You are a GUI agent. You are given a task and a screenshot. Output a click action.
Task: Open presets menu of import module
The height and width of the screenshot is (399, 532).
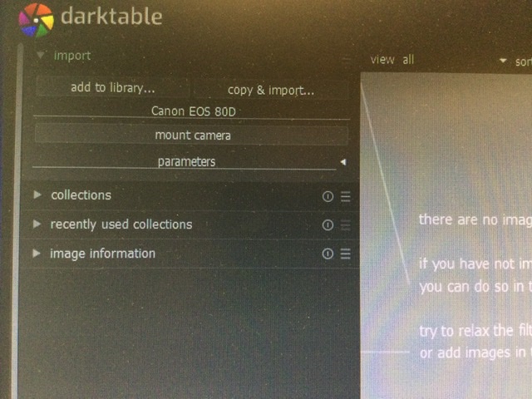[346, 60]
